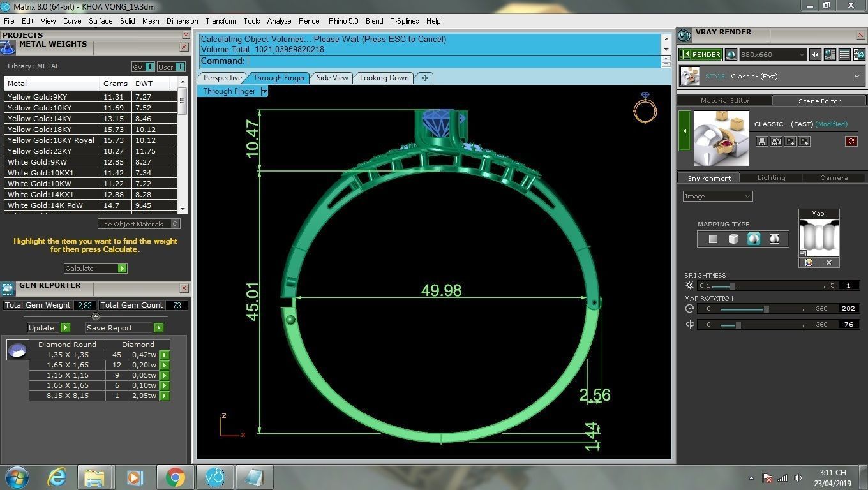Click the horizontal map rotation slider handle
868x490 pixels.
click(x=766, y=309)
